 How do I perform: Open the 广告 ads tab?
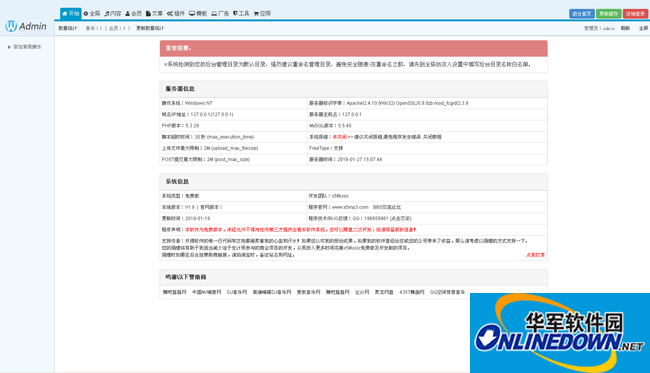[x=220, y=14]
